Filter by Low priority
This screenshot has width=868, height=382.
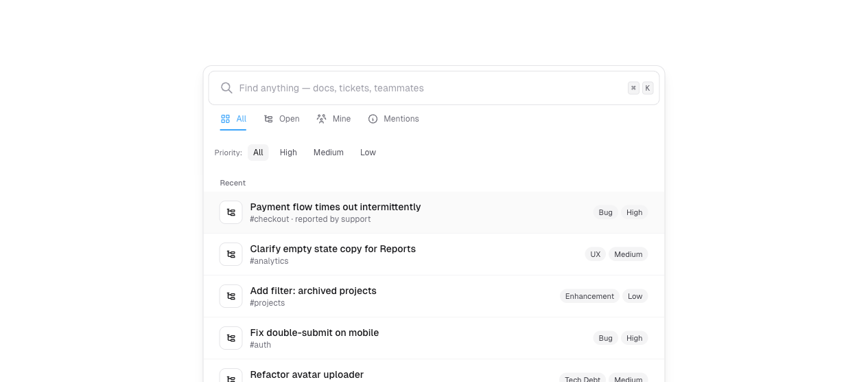click(x=368, y=153)
